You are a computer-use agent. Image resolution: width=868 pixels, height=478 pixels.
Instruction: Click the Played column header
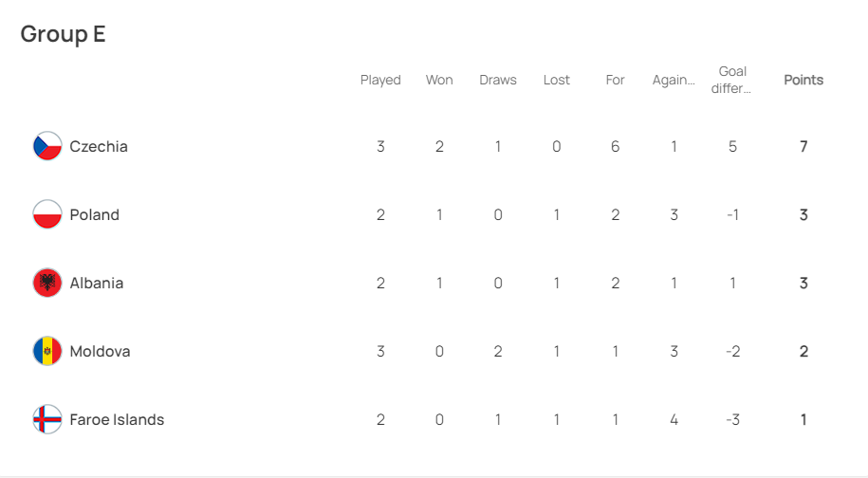[380, 81]
